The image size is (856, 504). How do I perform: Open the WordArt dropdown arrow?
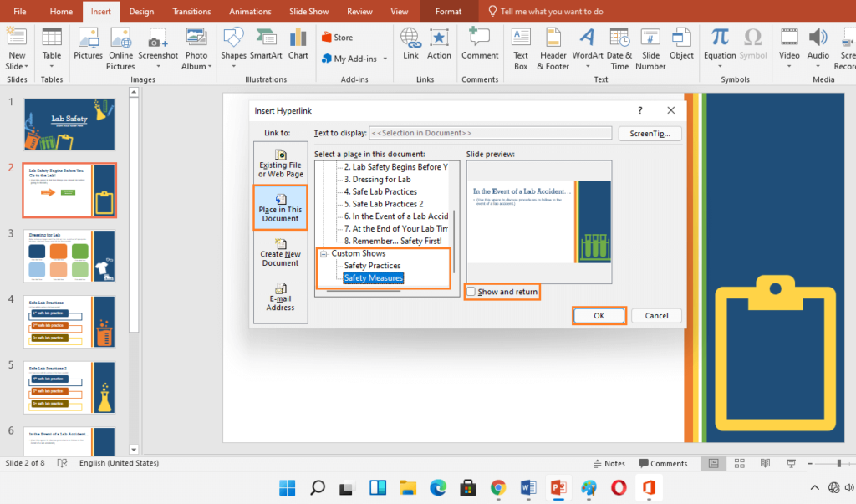click(x=588, y=67)
